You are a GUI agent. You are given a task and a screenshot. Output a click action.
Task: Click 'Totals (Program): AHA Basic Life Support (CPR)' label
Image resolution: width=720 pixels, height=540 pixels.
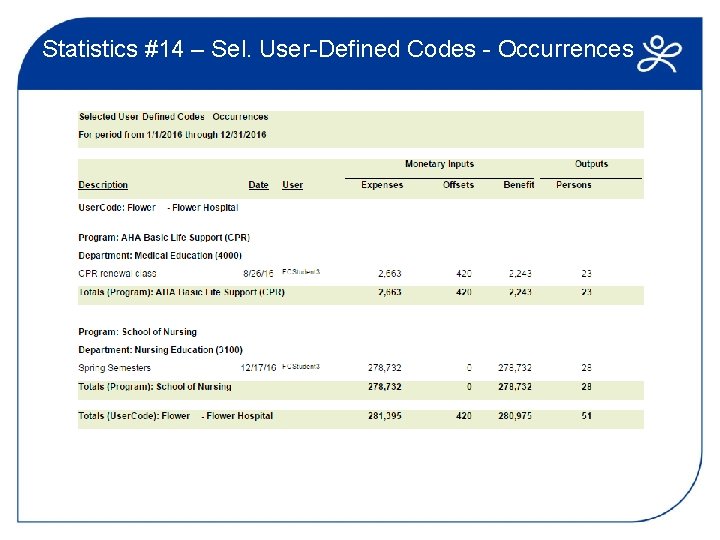click(x=181, y=292)
